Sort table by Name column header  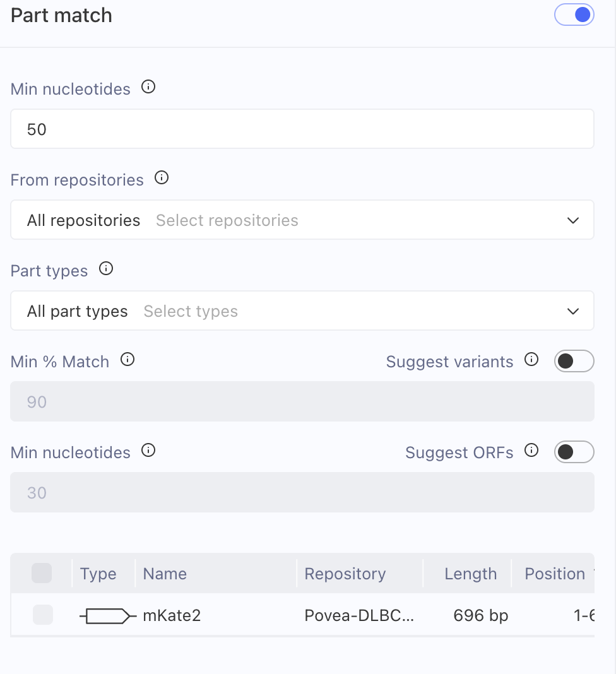tap(165, 574)
